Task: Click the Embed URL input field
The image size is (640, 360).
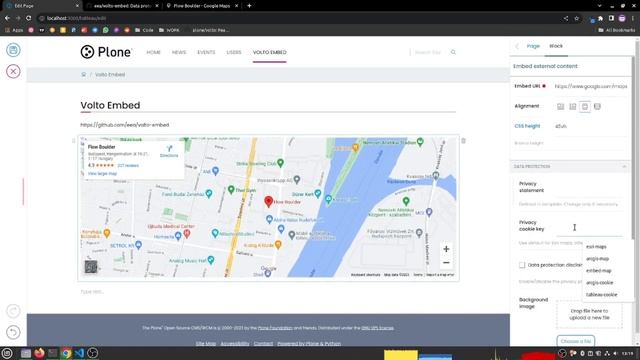Action: (x=591, y=87)
